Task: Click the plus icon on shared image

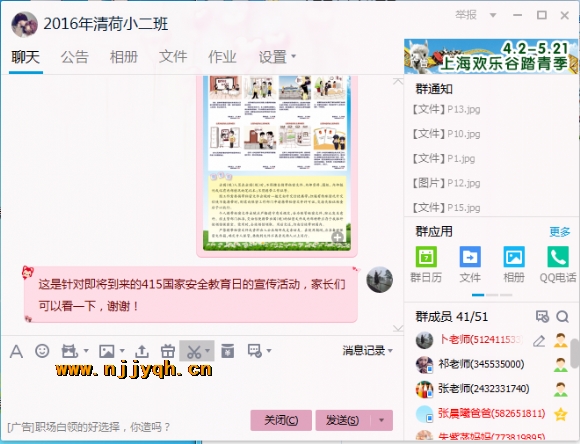Action: click(337, 237)
